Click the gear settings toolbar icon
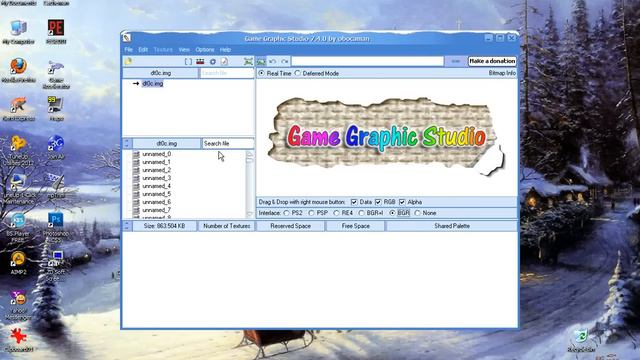Image resolution: width=640 pixels, height=360 pixels. (x=213, y=62)
